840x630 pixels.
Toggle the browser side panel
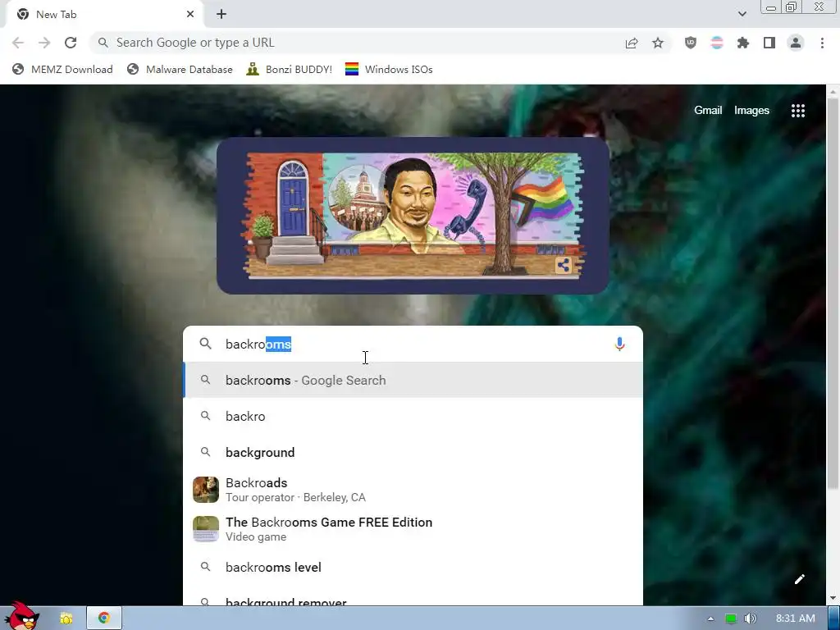[x=769, y=43]
